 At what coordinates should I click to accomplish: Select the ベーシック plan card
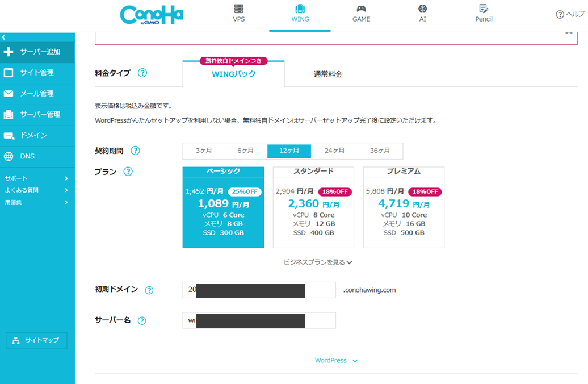[x=224, y=207]
